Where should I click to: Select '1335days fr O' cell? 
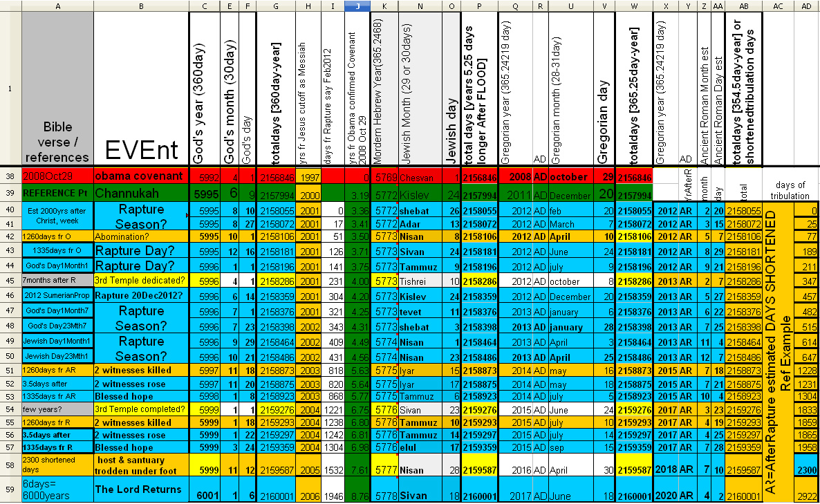coord(57,250)
